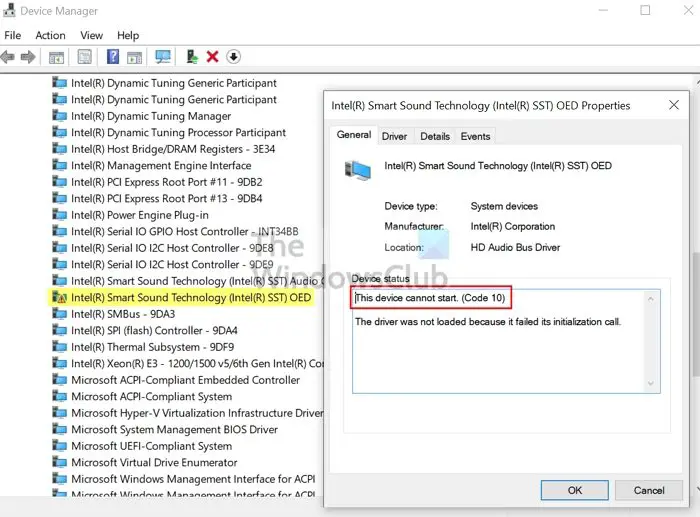This screenshot has width=700, height=517.
Task: Click device icon beside Microsoft Virtual Drive Enumerator
Action: (x=59, y=462)
